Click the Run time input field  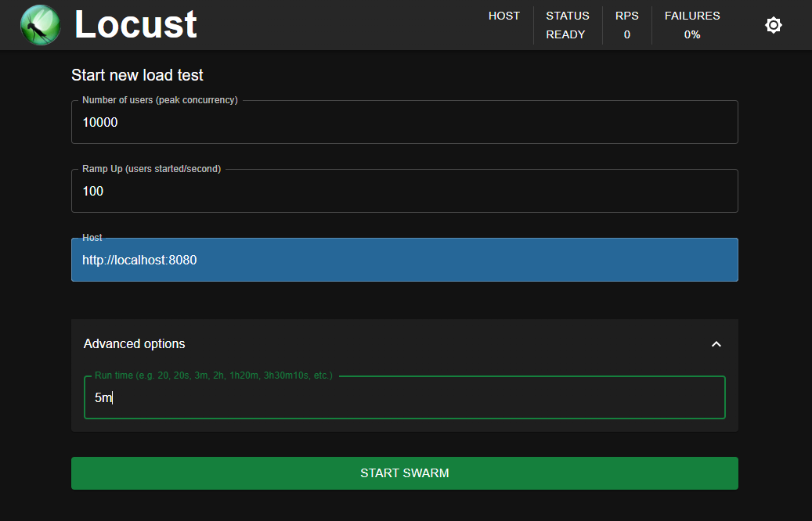point(405,397)
